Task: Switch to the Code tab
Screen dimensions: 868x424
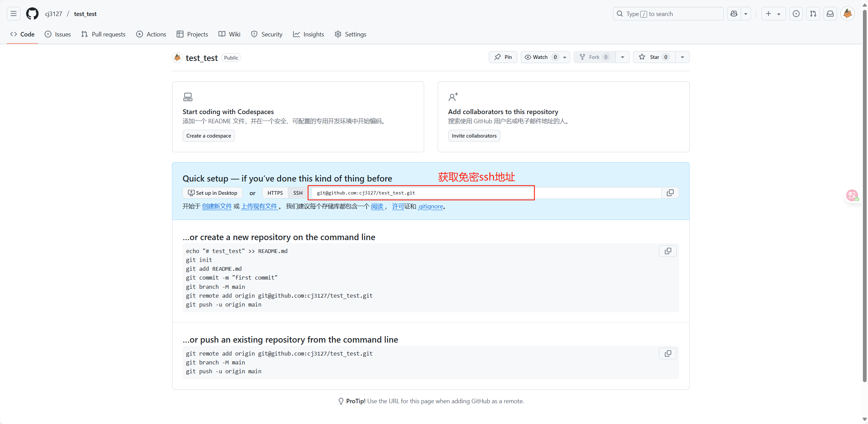Action: pyautogui.click(x=22, y=34)
